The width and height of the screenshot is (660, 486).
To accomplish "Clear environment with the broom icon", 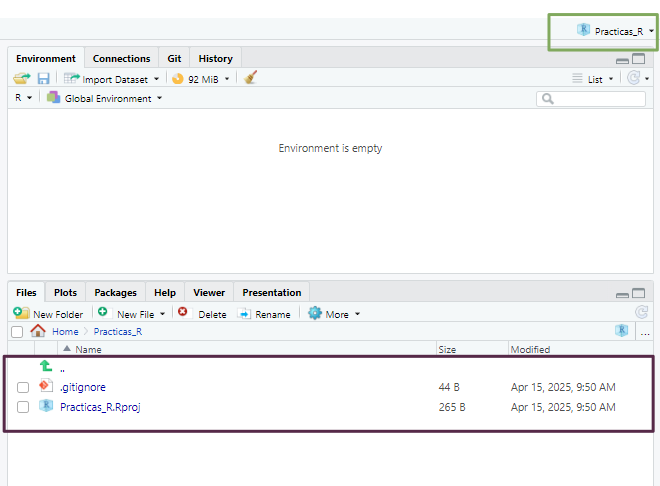I will (x=251, y=78).
